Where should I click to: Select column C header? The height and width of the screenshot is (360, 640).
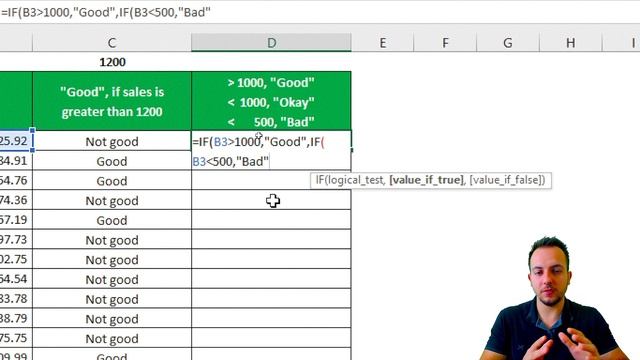point(112,42)
